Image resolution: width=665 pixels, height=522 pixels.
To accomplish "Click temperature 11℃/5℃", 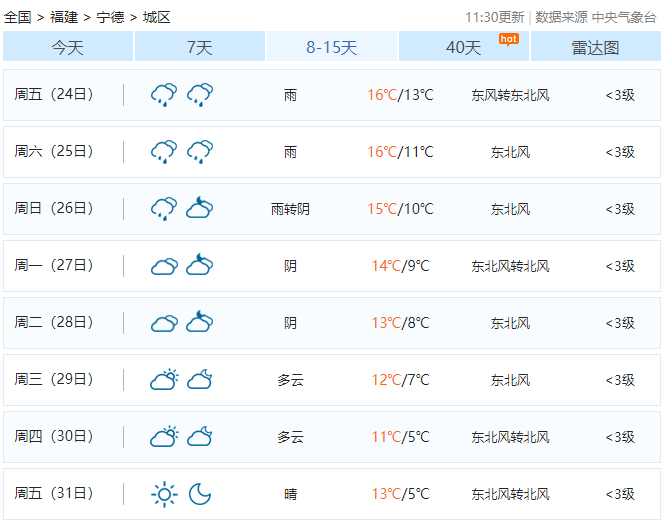I will [400, 436].
